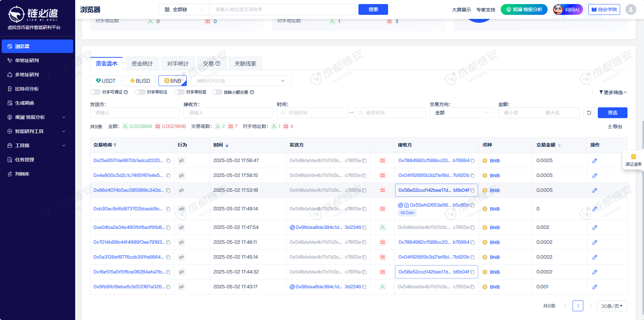The image size is (644, 320).
Task: Click help icon next to 交易 tab
Action: [218, 63]
